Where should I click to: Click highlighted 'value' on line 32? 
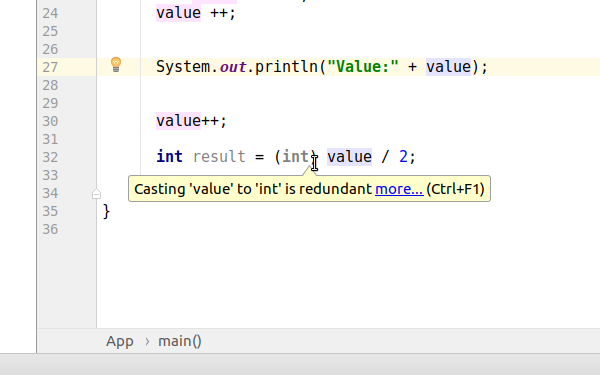tap(349, 157)
